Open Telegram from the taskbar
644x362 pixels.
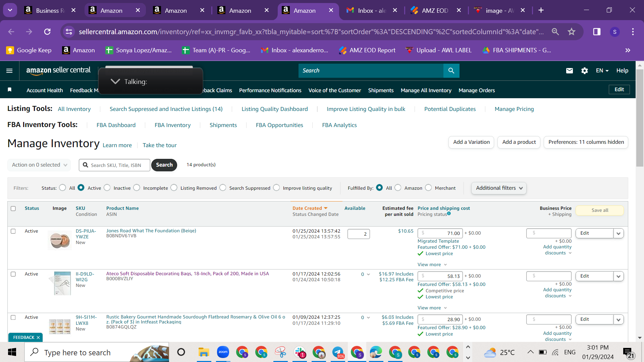coord(338,352)
